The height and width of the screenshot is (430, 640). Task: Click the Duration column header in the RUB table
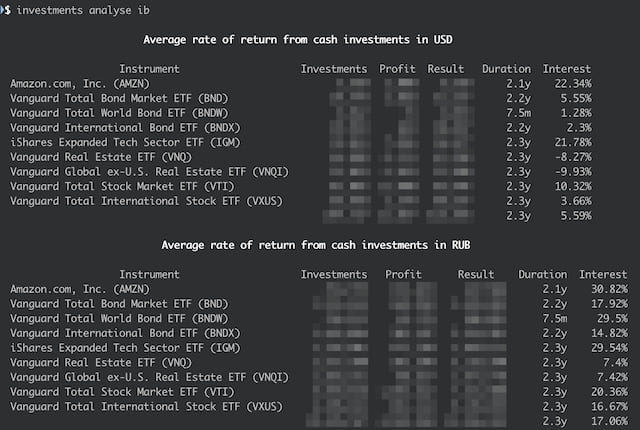[542, 275]
